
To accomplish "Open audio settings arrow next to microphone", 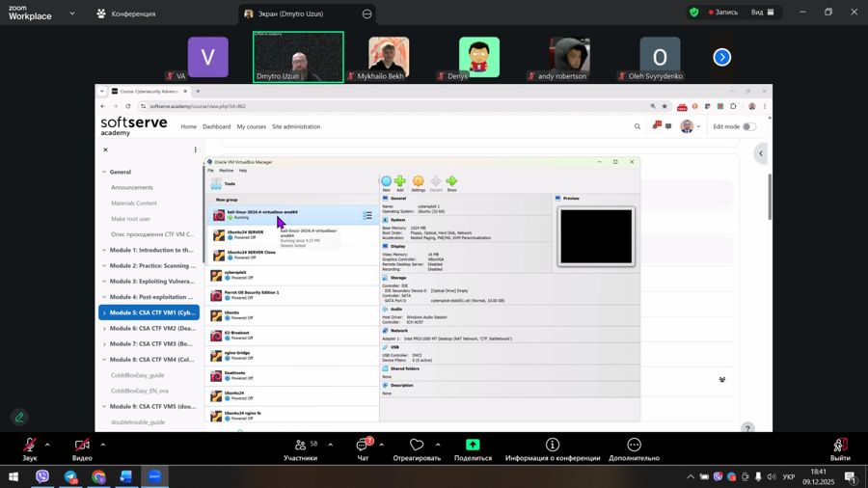I will 47,445.
